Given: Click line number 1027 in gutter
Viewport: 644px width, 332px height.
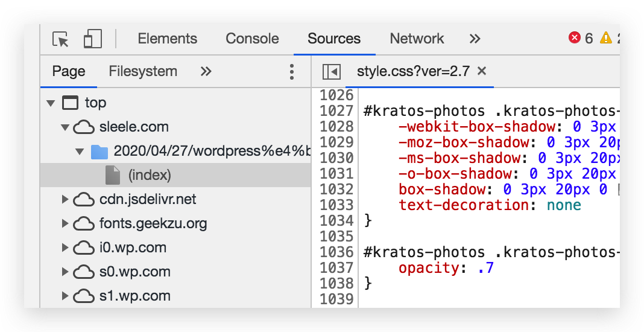Looking at the screenshot, I should coord(336,111).
